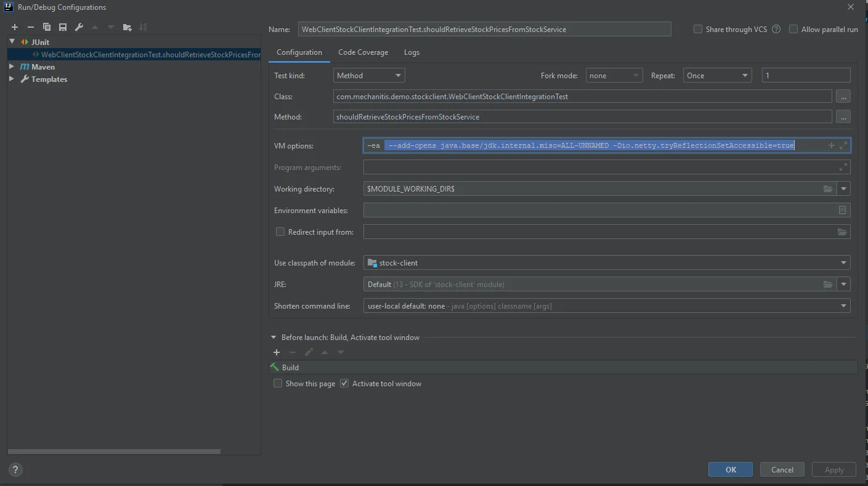This screenshot has height=486, width=868.
Task: Open the JRE dropdown arrow
Action: [x=844, y=285]
